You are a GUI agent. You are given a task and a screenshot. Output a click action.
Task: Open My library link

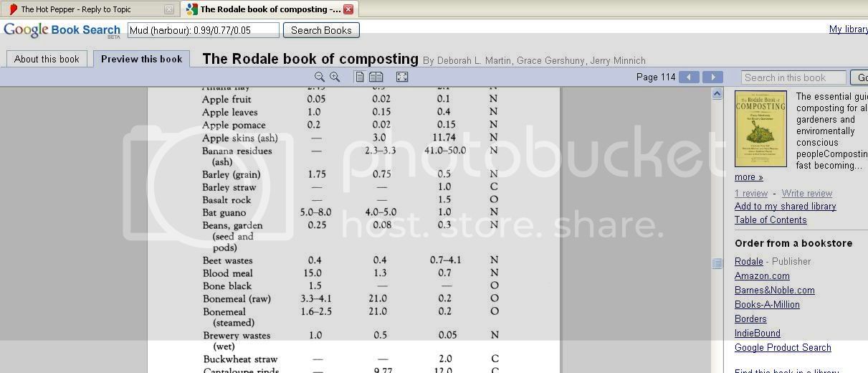849,29
